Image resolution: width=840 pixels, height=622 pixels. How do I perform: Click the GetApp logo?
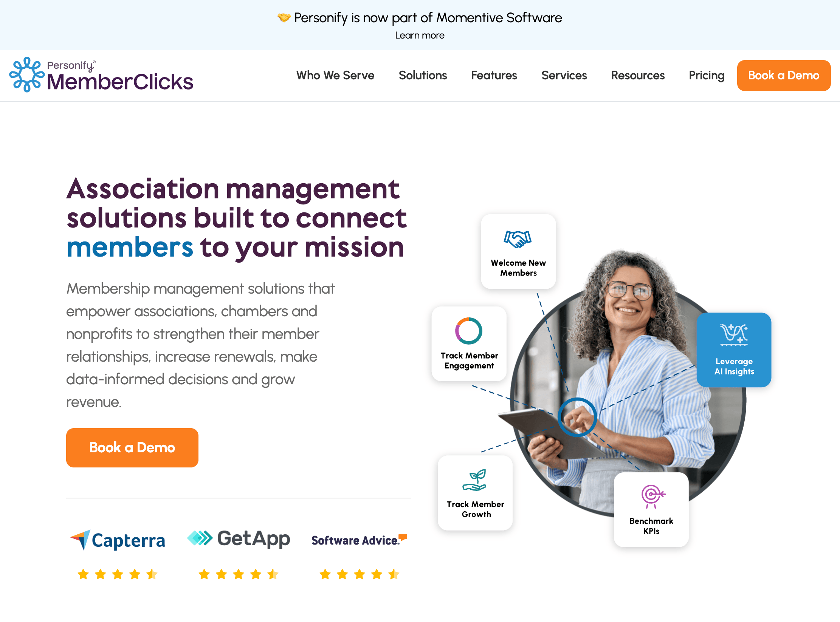pyautogui.click(x=239, y=538)
